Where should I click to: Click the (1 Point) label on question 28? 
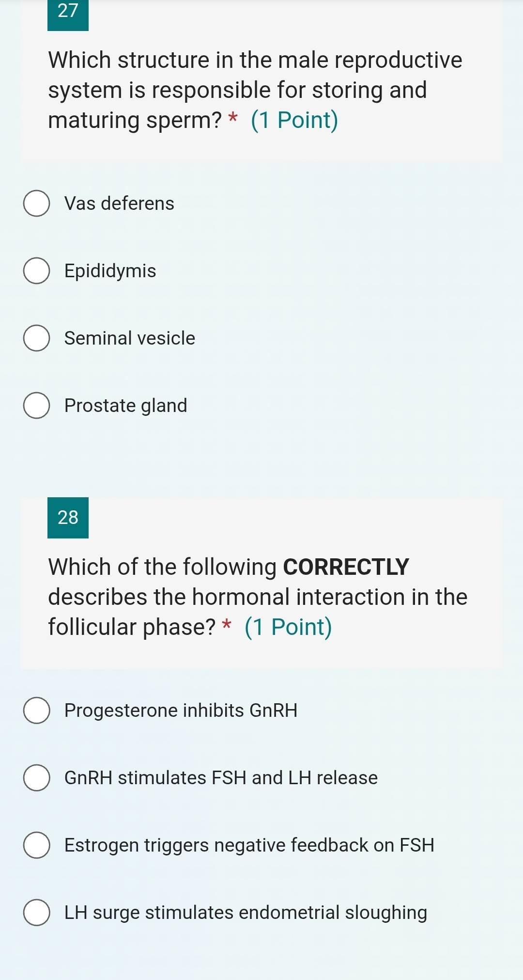[288, 626]
